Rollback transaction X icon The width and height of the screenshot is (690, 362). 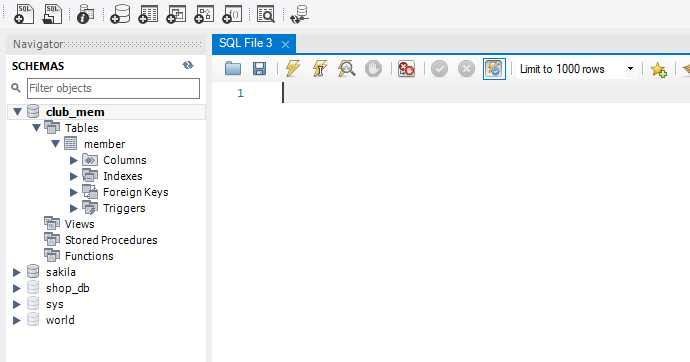tap(466, 69)
